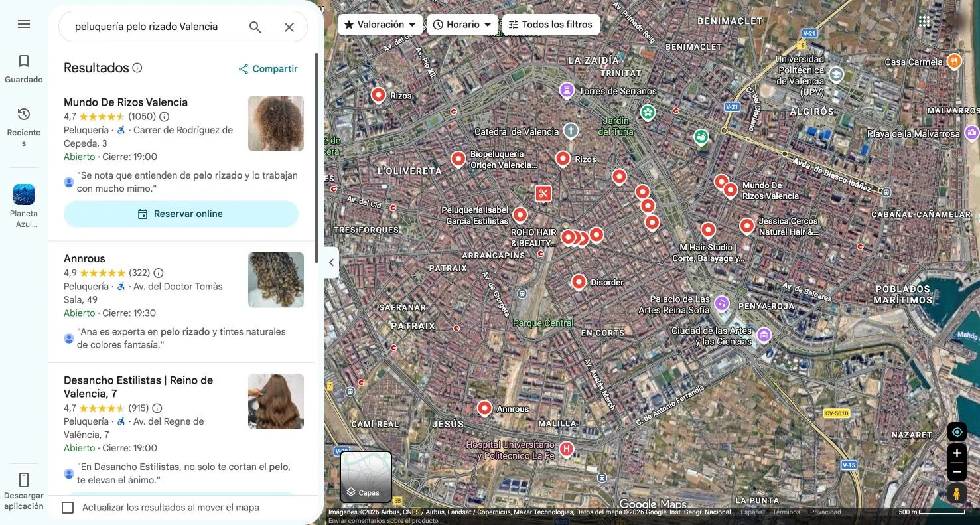Select the Annrous map pin
980x525 pixels.
click(x=484, y=408)
